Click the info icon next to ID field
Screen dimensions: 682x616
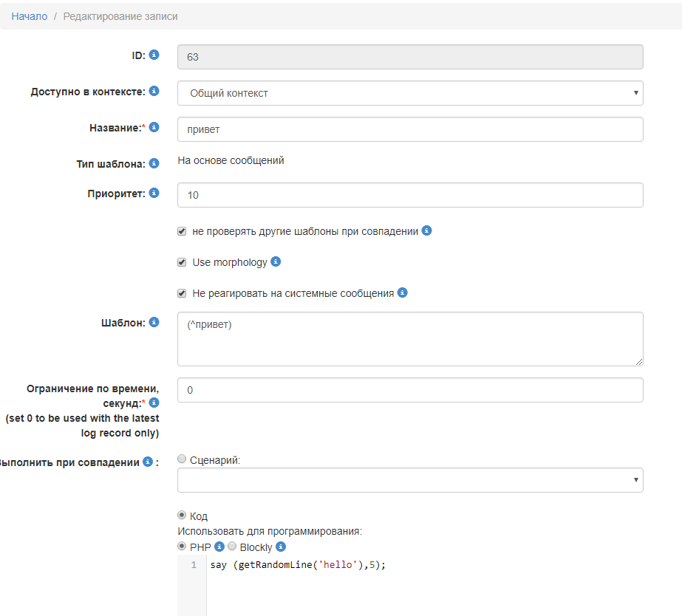(x=153, y=53)
